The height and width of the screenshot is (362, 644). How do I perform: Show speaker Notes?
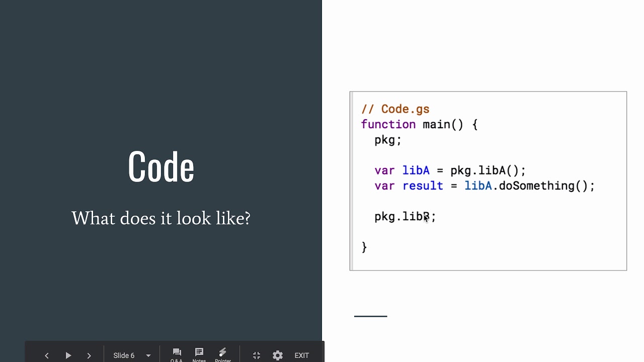click(199, 354)
